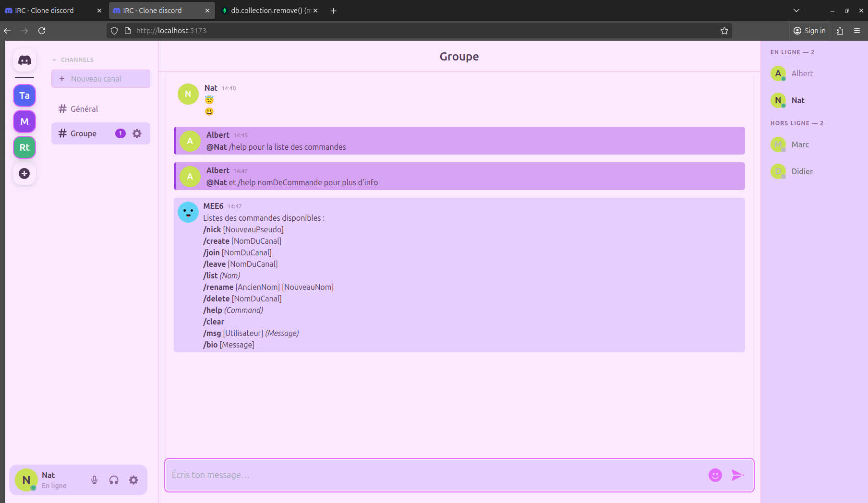Image resolution: width=868 pixels, height=503 pixels.
Task: Bookmark the page with the star icon
Action: (724, 31)
